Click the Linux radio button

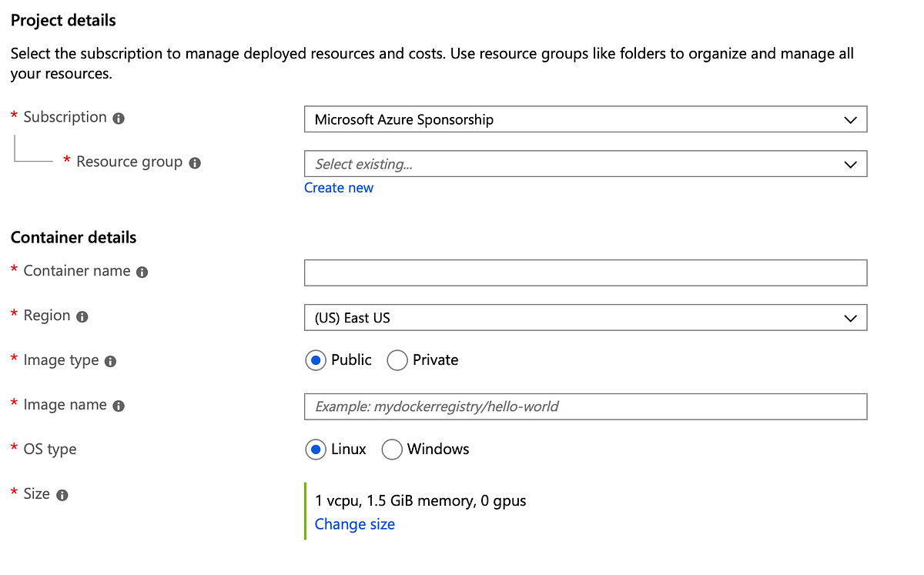point(315,449)
